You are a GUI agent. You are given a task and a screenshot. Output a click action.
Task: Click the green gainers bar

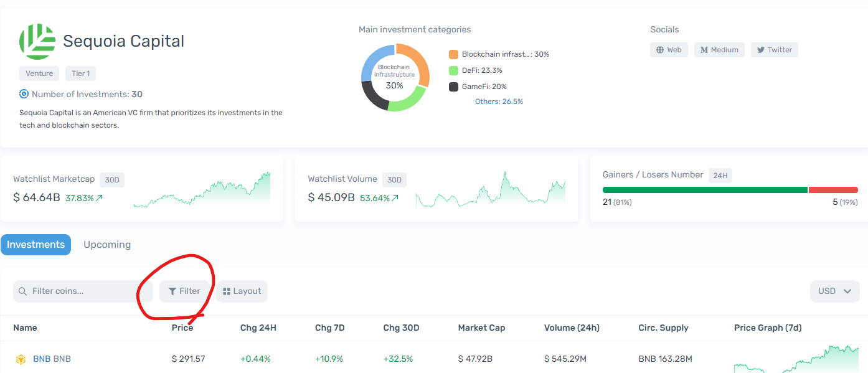click(705, 190)
